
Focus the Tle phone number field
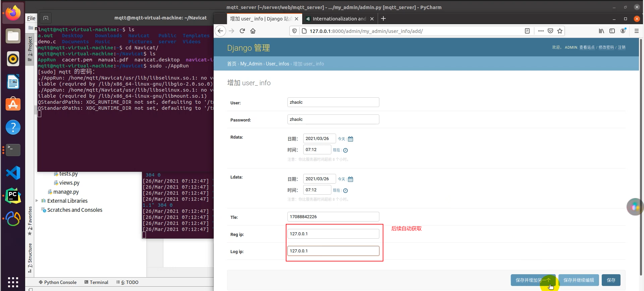point(333,217)
